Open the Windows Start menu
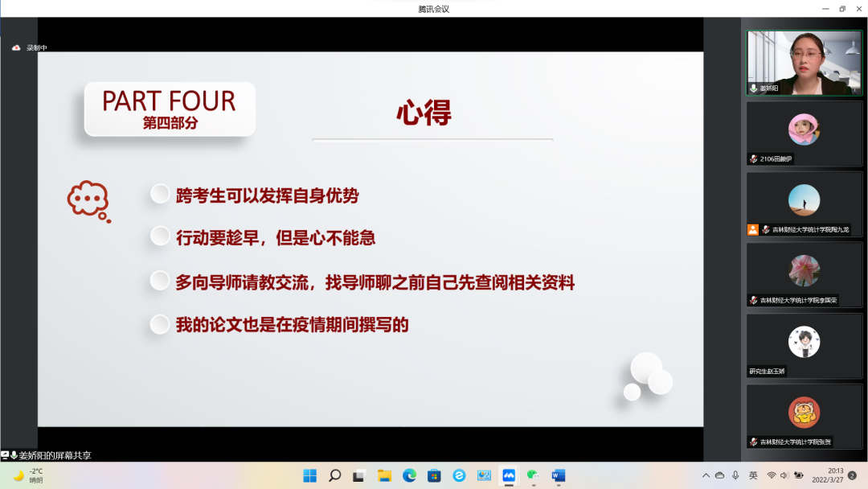This screenshot has height=489, width=868. (x=309, y=475)
